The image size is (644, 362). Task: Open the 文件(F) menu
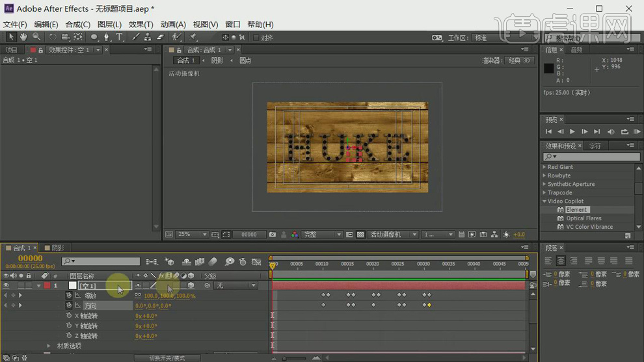coord(15,24)
